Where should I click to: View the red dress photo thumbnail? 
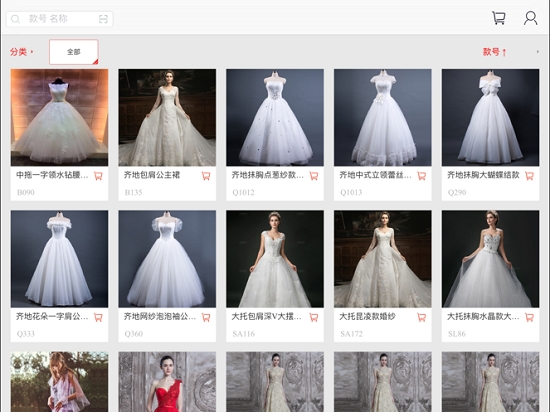tap(167, 382)
